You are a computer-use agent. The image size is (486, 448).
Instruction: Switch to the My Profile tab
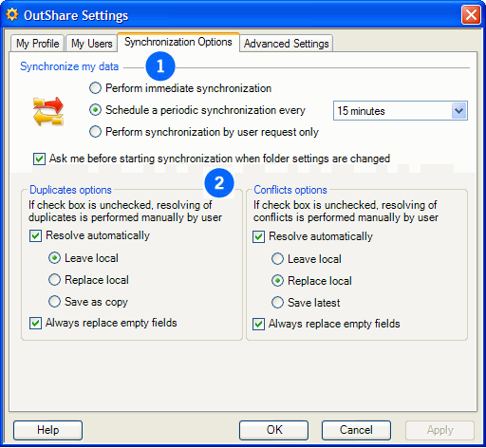(x=38, y=44)
